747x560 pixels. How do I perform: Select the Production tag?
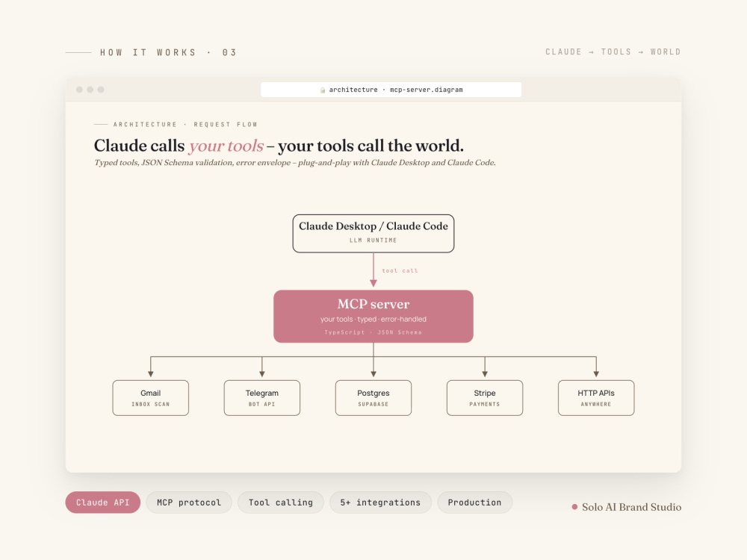tap(474, 503)
